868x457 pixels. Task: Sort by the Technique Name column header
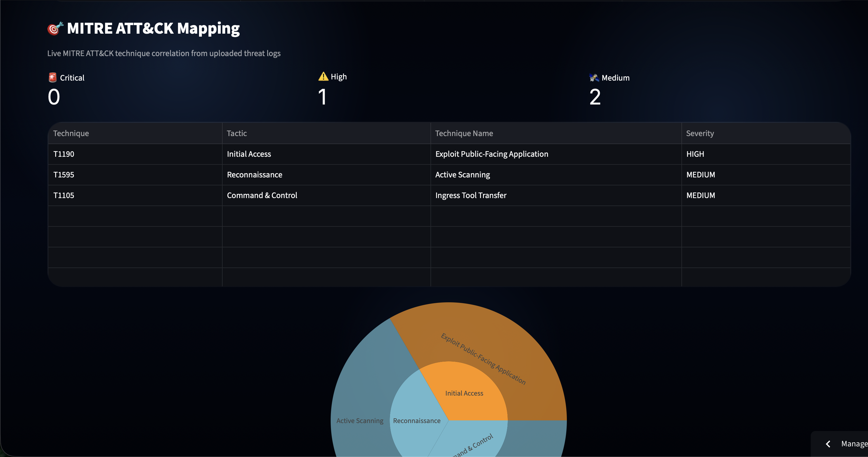pyautogui.click(x=556, y=133)
